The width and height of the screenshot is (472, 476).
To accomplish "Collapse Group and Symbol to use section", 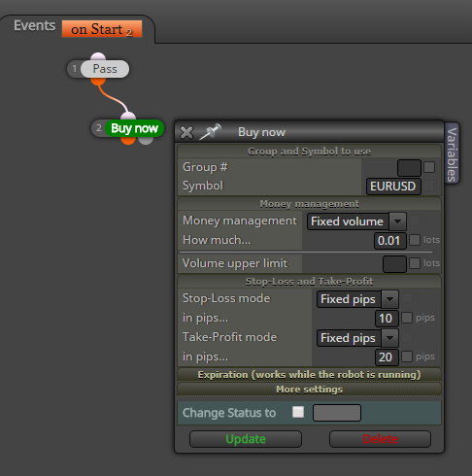I will pyautogui.click(x=309, y=152).
